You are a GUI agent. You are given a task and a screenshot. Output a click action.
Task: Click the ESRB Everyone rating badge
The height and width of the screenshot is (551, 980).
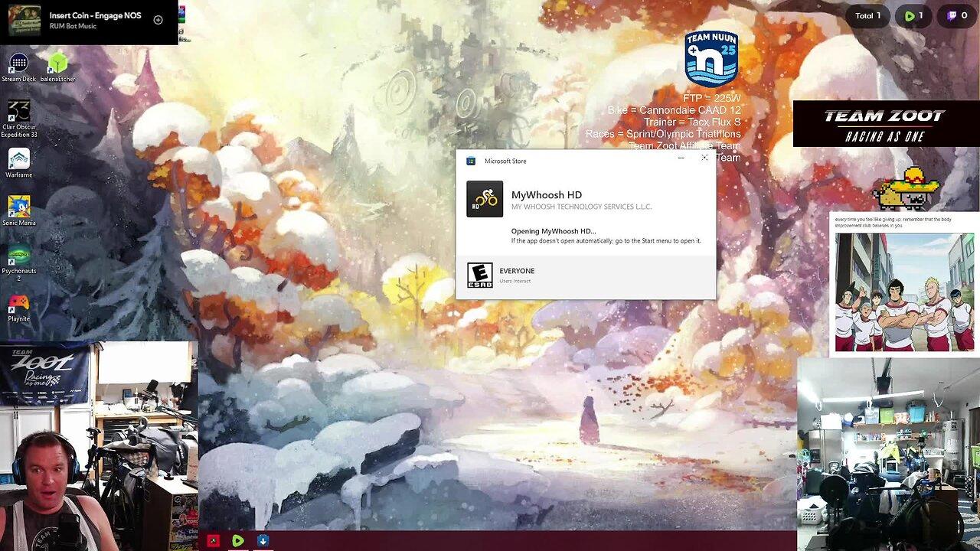pos(480,275)
